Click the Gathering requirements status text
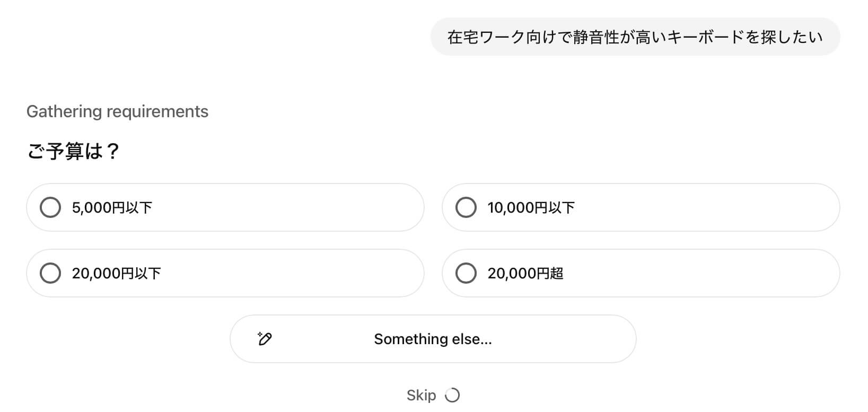This screenshot has height=412, width=868. coord(117,111)
